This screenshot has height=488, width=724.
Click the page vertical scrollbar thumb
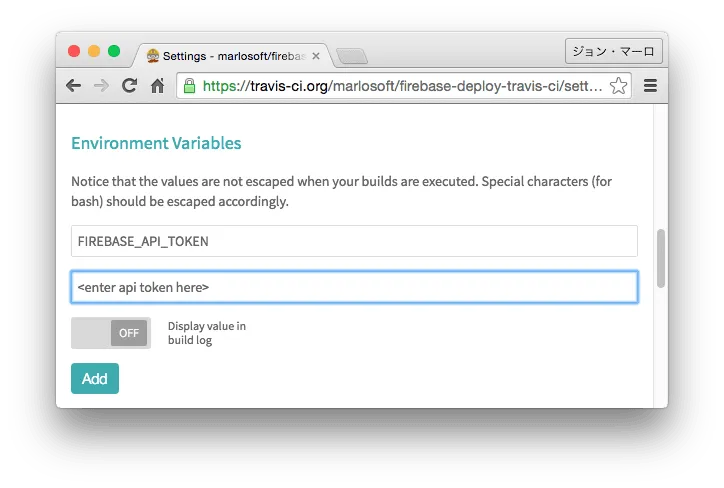pos(660,257)
